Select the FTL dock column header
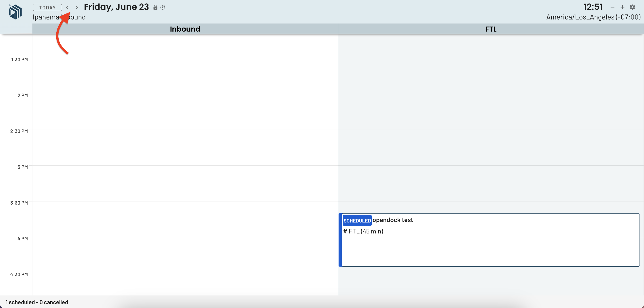The width and height of the screenshot is (644, 308). click(491, 29)
